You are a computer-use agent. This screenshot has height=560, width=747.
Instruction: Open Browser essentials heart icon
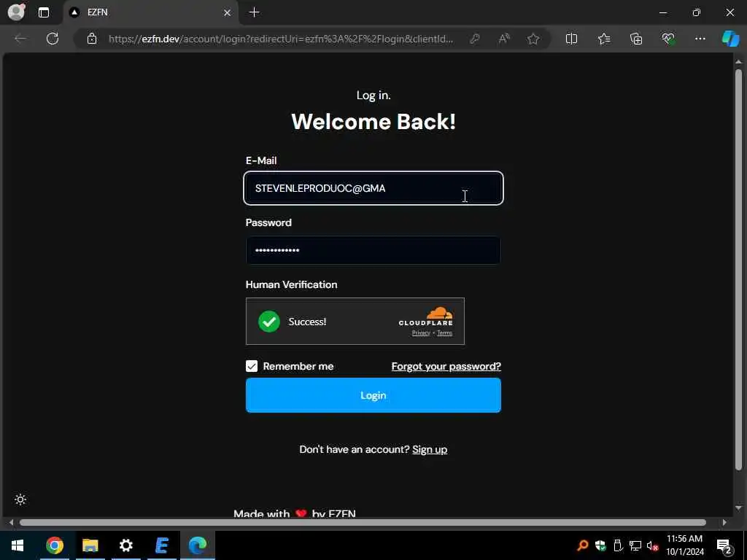668,39
